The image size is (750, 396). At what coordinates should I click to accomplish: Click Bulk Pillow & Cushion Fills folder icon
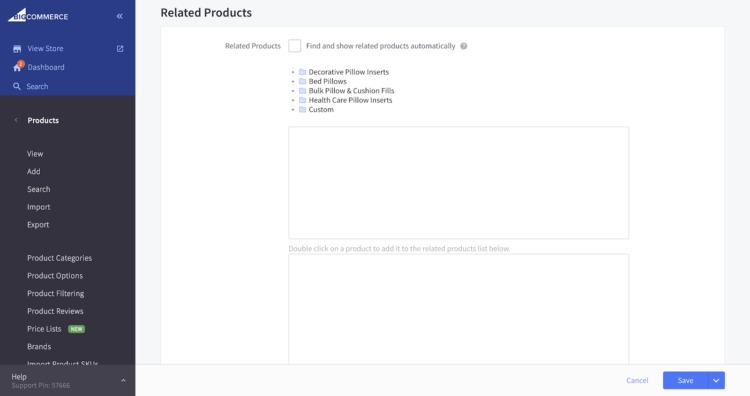coord(302,91)
